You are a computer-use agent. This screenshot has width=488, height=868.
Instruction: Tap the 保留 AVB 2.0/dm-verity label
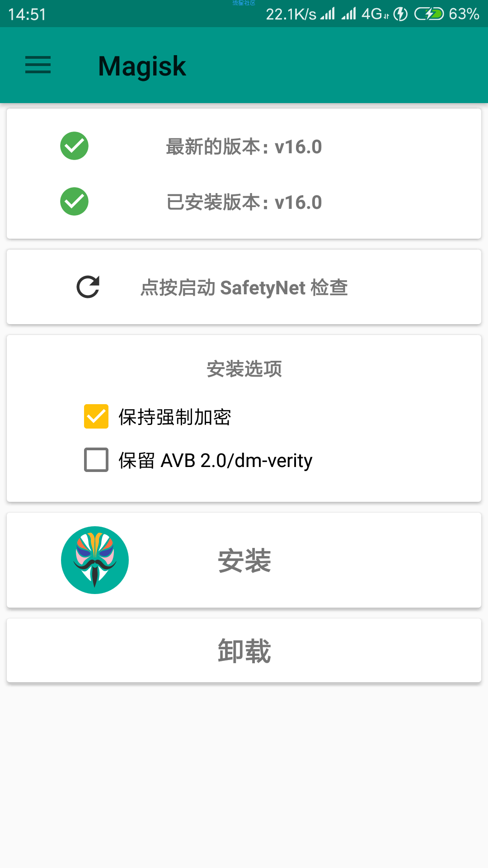pos(216,461)
